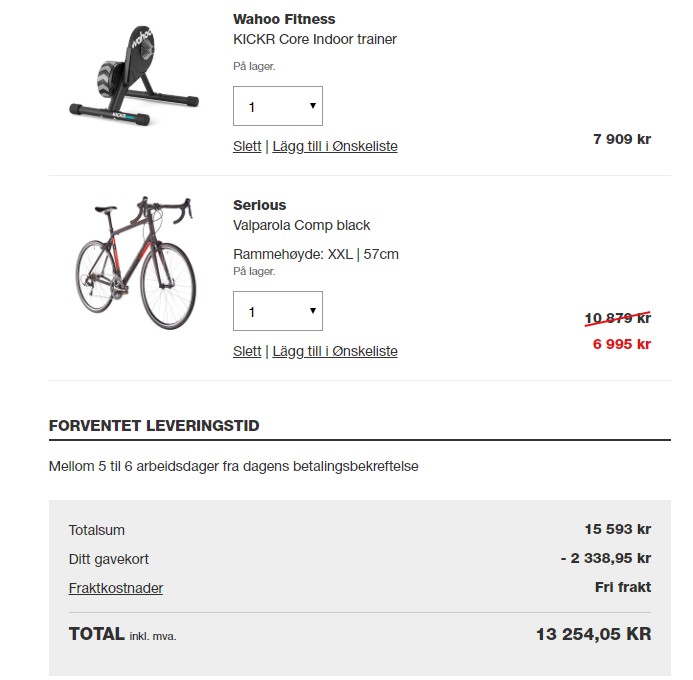Viewport: 693px width, 680px height.
Task: Open the Fraktkostnader link
Action: pos(116,588)
